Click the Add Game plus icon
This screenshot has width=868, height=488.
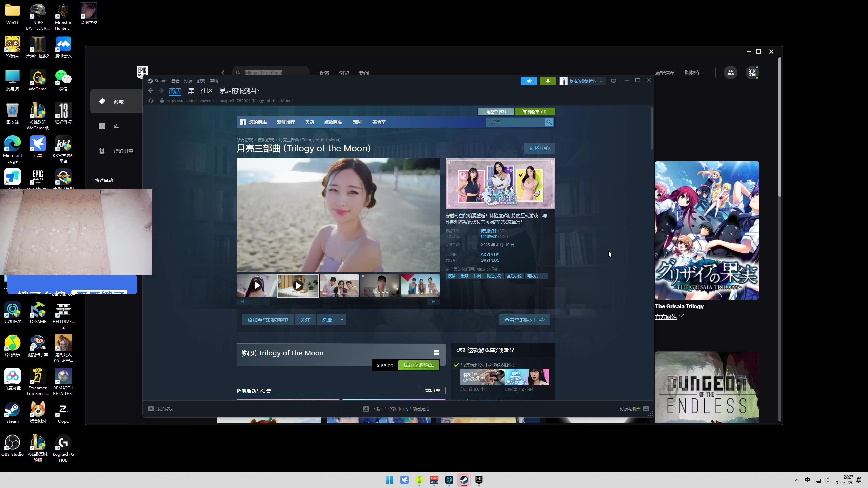[151, 409]
